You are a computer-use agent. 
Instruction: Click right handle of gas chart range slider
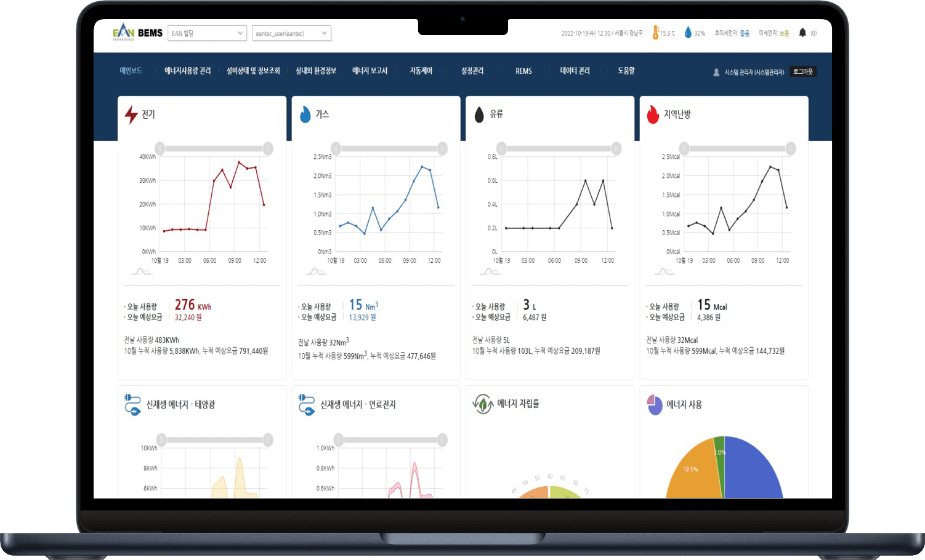pos(442,148)
